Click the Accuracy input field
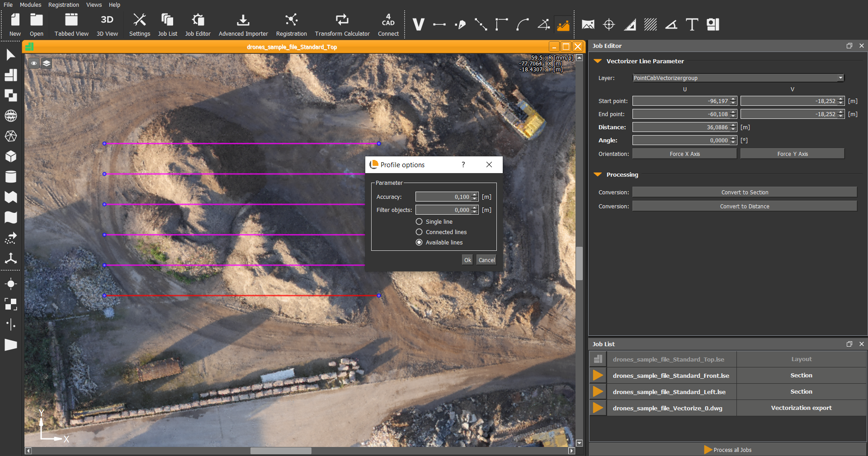The image size is (868, 456). point(443,197)
